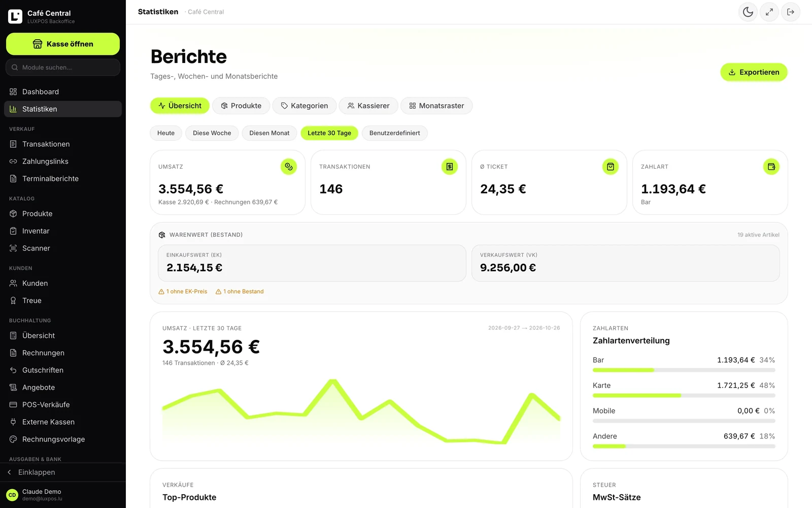This screenshot has height=508, width=812.
Task: Select the Diesen Monat time range
Action: coord(269,133)
